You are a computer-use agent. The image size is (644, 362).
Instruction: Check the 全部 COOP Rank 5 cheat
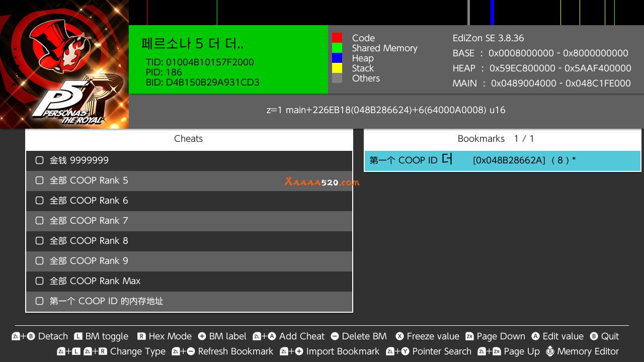(x=39, y=180)
